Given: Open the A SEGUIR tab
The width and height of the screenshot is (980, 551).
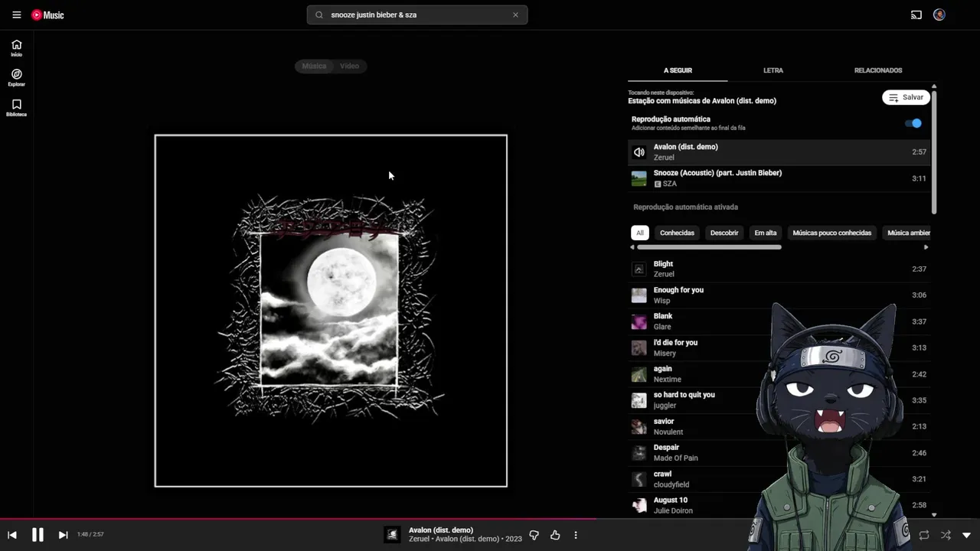Looking at the screenshot, I should (678, 70).
